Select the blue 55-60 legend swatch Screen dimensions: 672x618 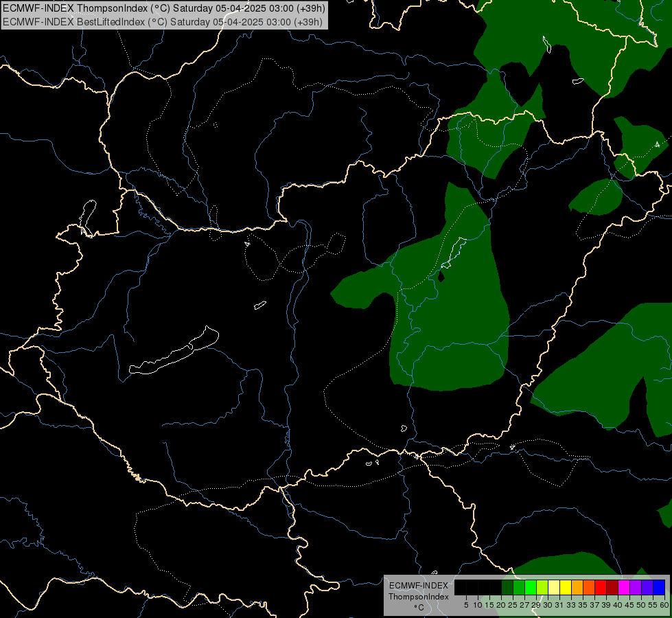point(659,587)
